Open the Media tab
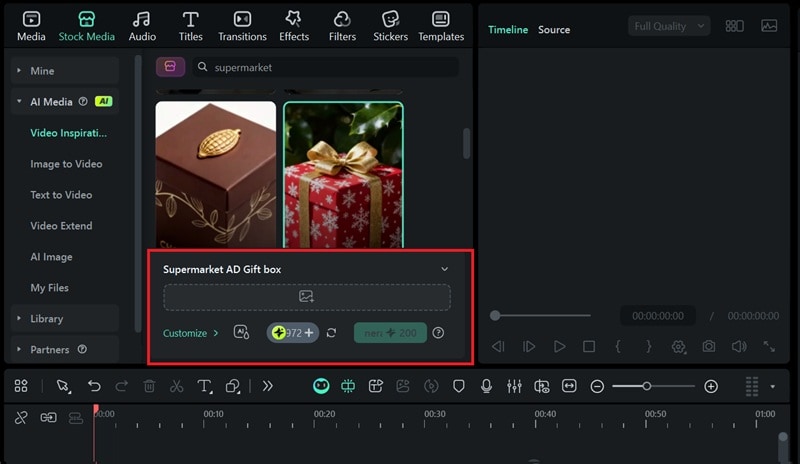This screenshot has width=800, height=464. tap(31, 27)
